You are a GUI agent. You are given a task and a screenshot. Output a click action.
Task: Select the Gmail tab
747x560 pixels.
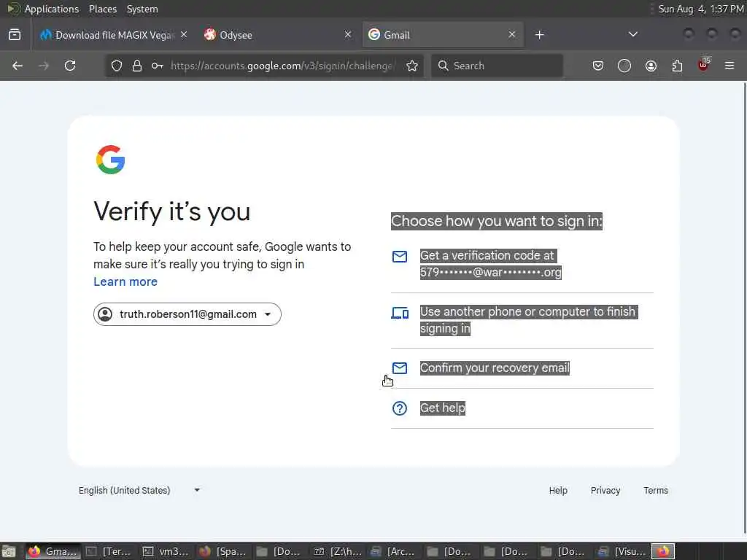(x=443, y=35)
